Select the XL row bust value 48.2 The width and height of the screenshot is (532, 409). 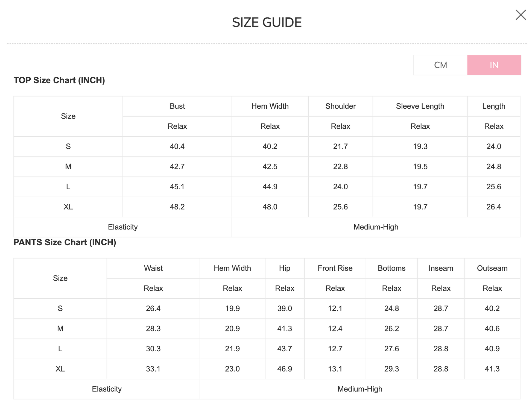coord(177,207)
